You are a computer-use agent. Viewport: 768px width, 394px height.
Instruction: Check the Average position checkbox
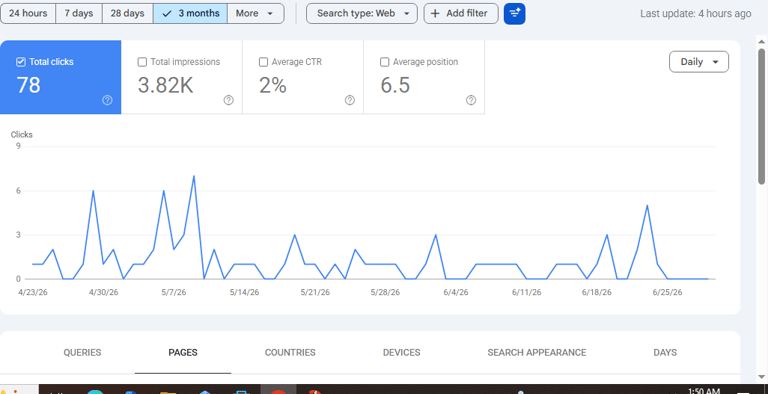click(384, 62)
